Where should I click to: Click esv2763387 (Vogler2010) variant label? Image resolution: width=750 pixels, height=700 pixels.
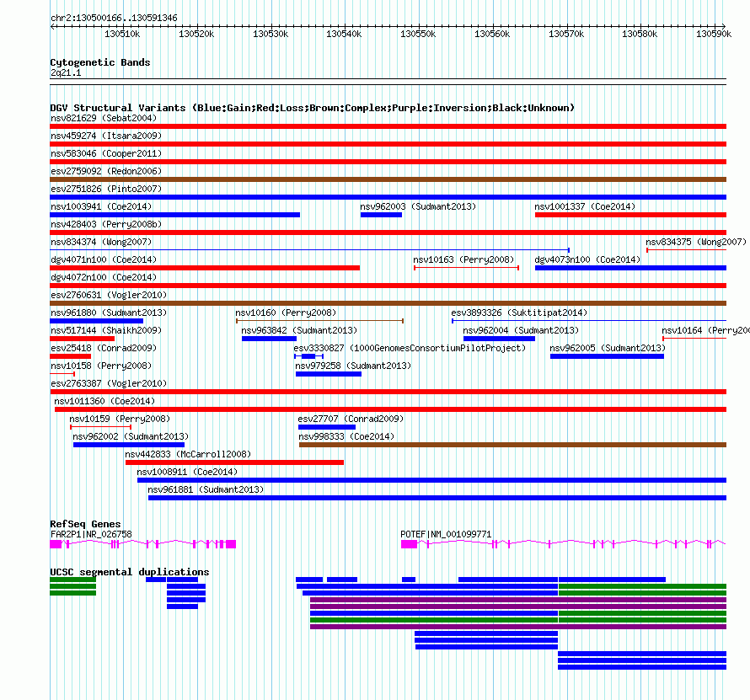(x=109, y=383)
